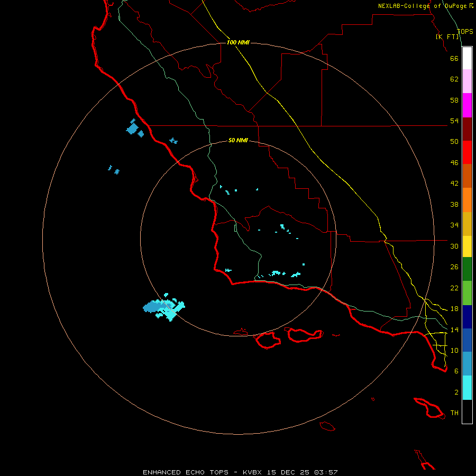Click the legend value '34'
Image resolution: width=476 pixels, height=476 pixels.
coord(454,225)
